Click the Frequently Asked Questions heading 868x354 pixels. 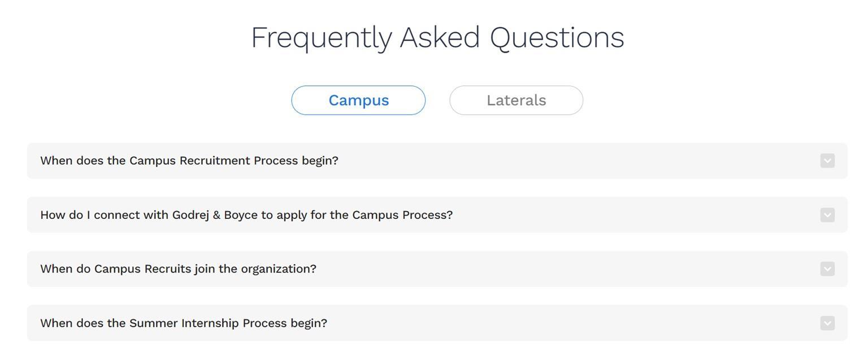(437, 37)
